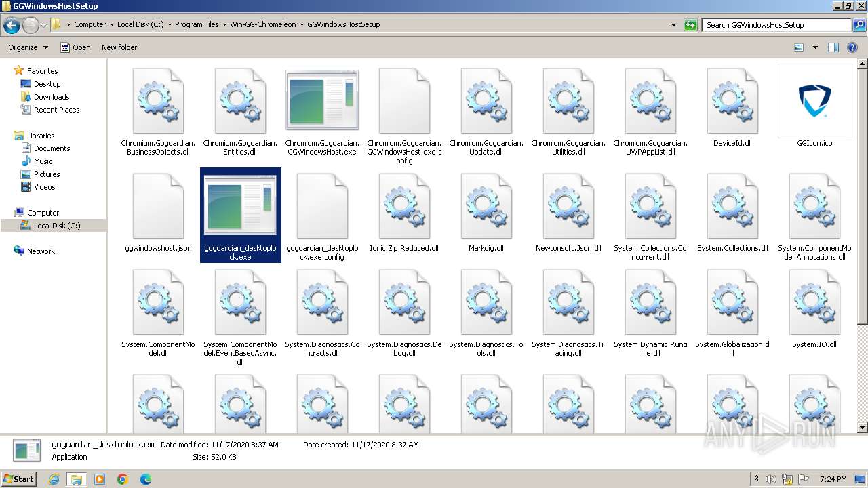Click the Forward navigation arrow

click(x=31, y=26)
